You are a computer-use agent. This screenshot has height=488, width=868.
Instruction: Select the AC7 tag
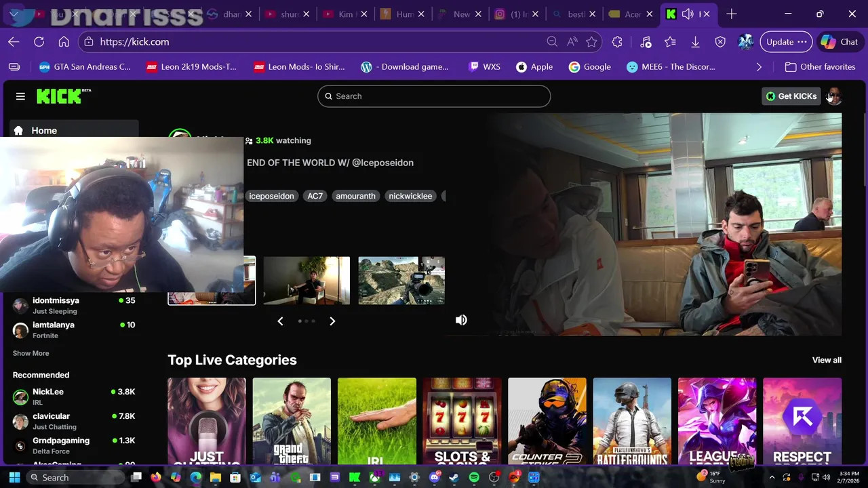pos(315,196)
